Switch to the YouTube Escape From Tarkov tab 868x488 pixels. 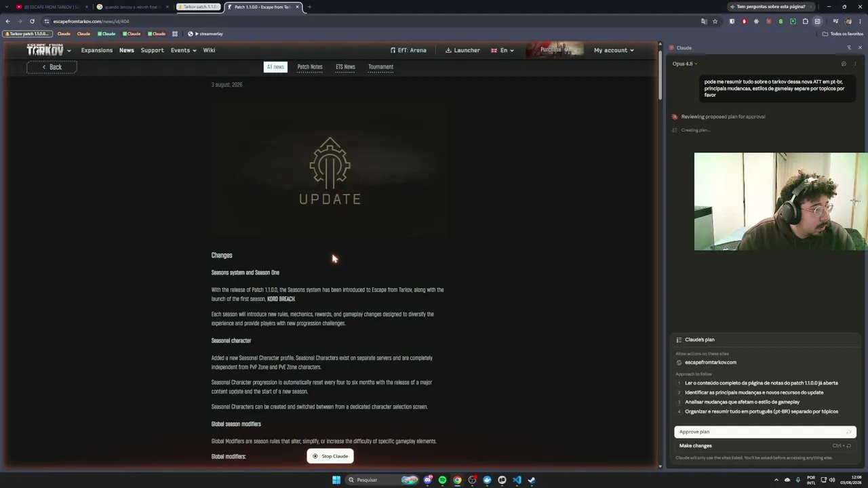(x=52, y=7)
